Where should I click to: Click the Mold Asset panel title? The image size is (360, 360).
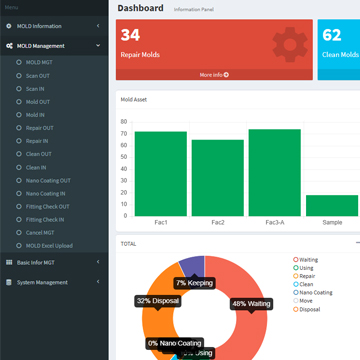[134, 99]
